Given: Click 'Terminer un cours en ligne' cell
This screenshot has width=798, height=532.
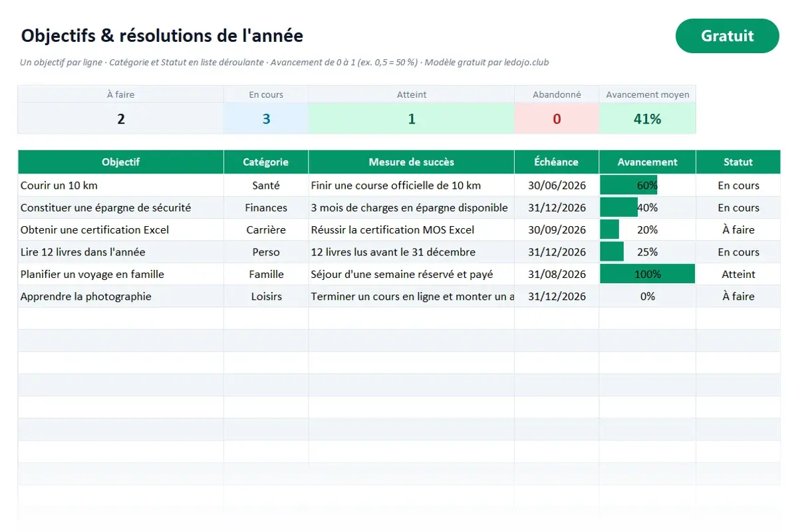Looking at the screenshot, I should tap(411, 296).
